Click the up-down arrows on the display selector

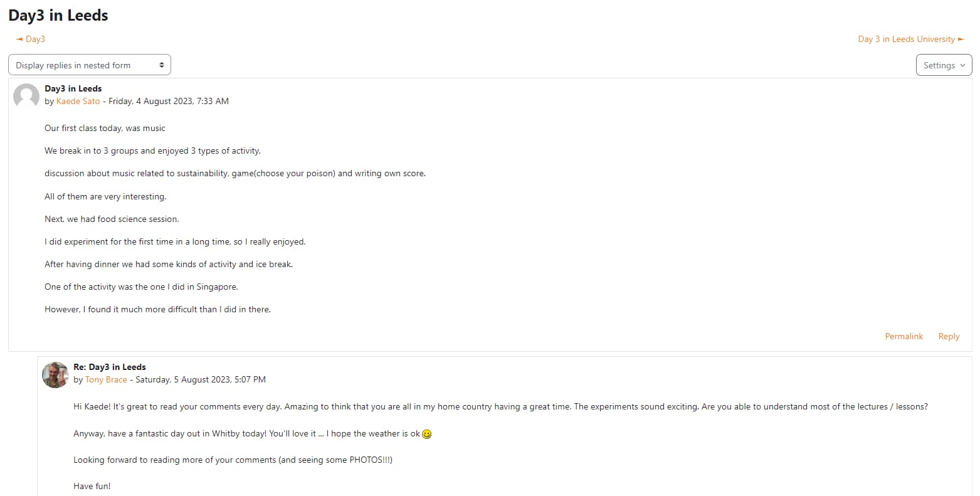(x=162, y=65)
